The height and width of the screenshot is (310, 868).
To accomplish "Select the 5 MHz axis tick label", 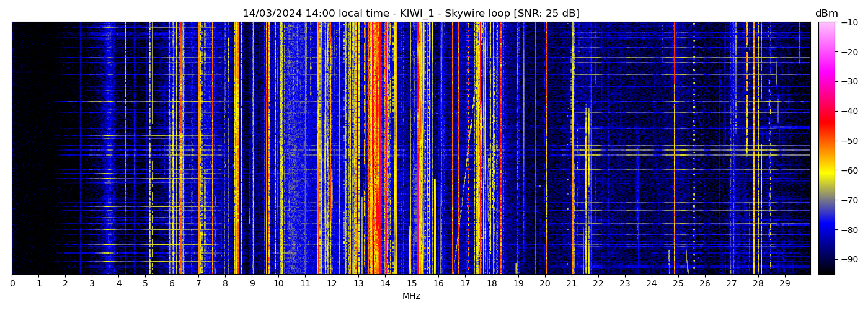I will click(x=145, y=283).
